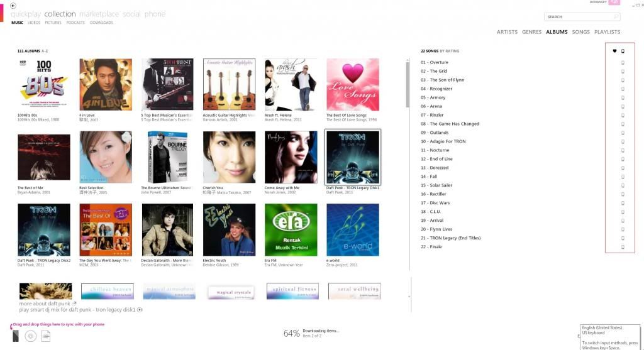
Task: Click the phone sync icon for 04 - Recognizer
Action: (623, 89)
